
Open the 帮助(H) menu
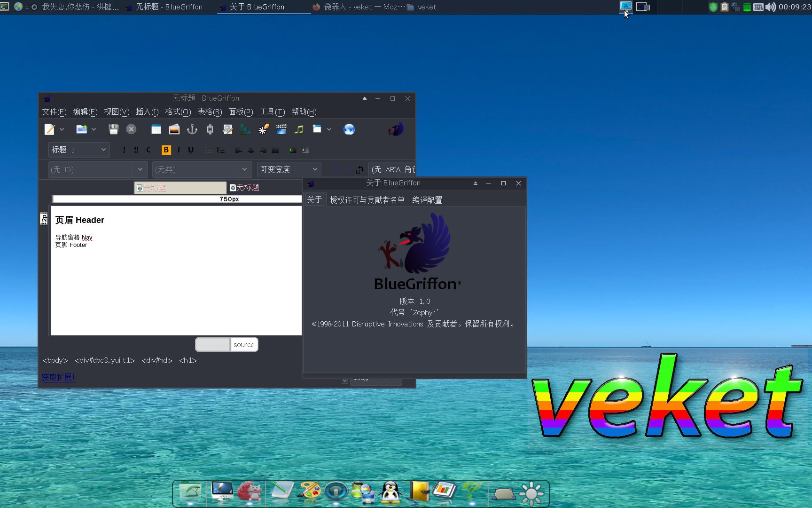point(304,112)
